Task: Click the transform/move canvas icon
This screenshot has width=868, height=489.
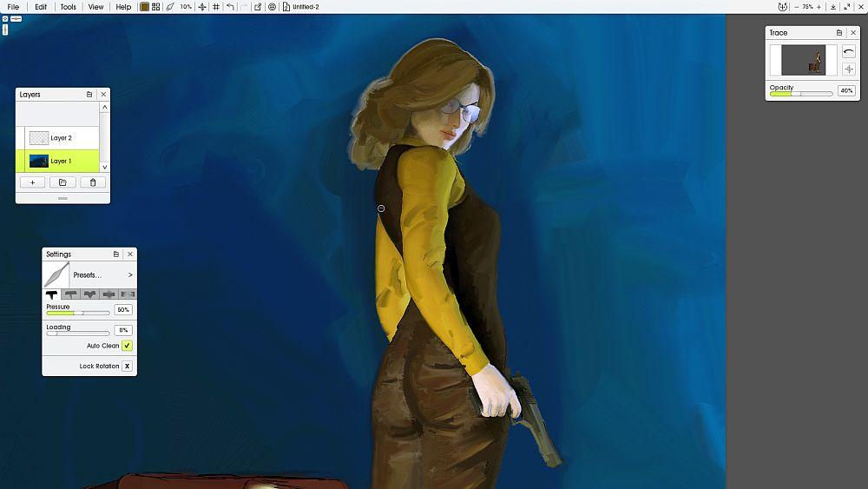Action: (x=202, y=7)
